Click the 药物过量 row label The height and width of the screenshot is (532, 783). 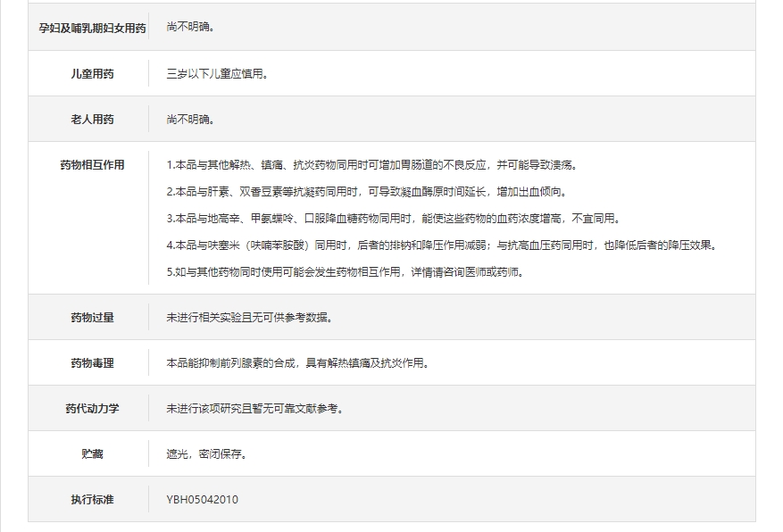[92, 317]
